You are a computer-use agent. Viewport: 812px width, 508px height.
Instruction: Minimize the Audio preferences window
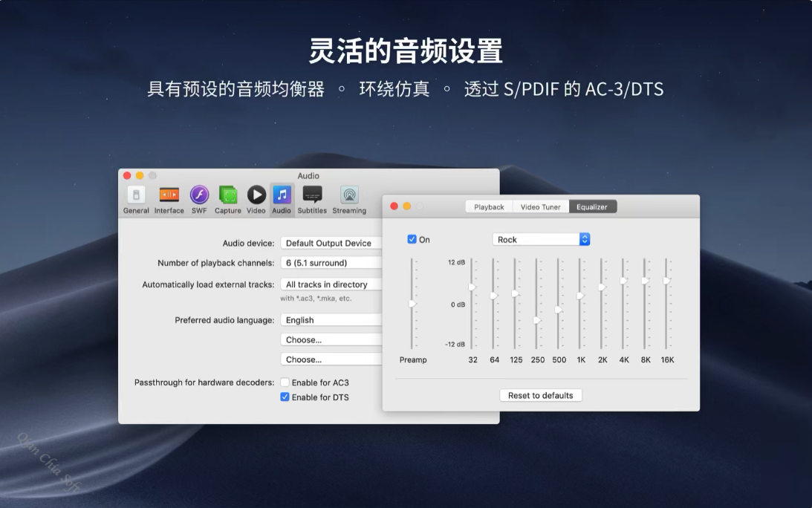[140, 175]
